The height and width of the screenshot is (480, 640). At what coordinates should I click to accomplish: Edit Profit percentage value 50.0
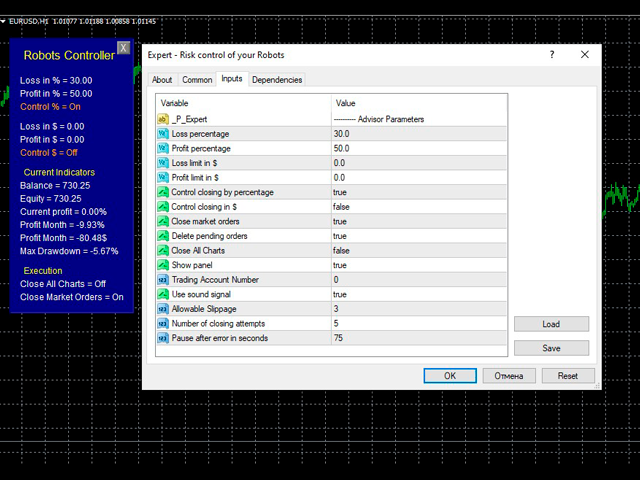tap(419, 149)
